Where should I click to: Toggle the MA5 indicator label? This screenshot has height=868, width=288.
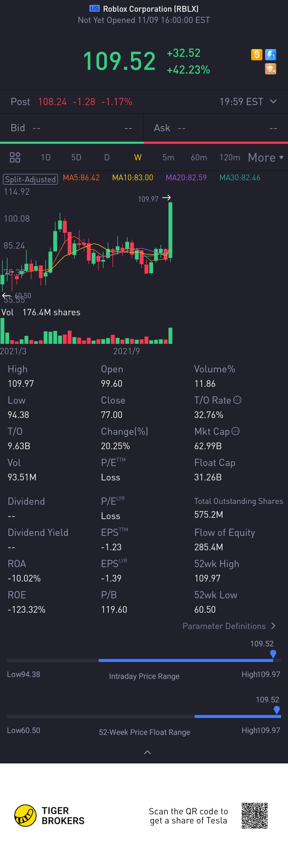(x=81, y=178)
